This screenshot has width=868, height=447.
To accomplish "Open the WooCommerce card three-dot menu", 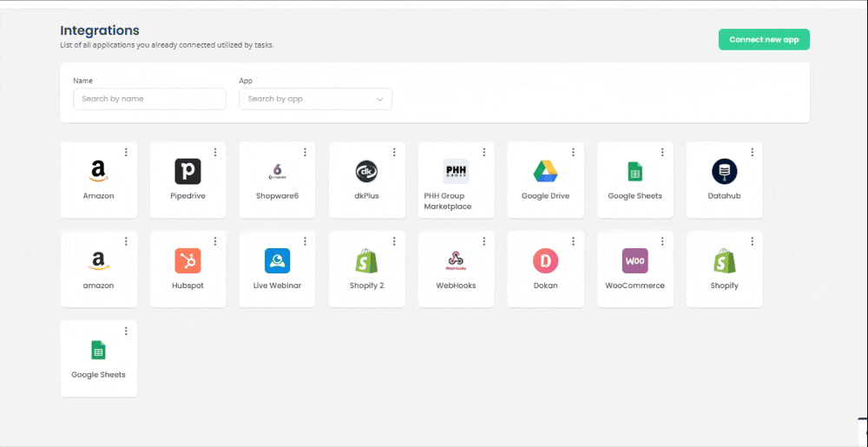I will pyautogui.click(x=662, y=241).
